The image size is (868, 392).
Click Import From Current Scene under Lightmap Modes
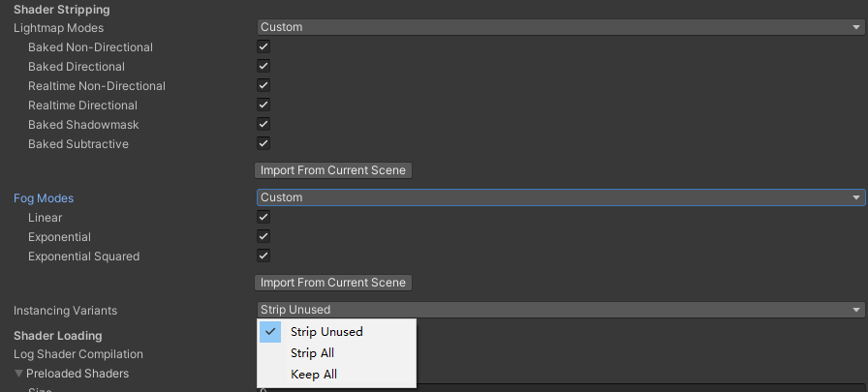(333, 170)
